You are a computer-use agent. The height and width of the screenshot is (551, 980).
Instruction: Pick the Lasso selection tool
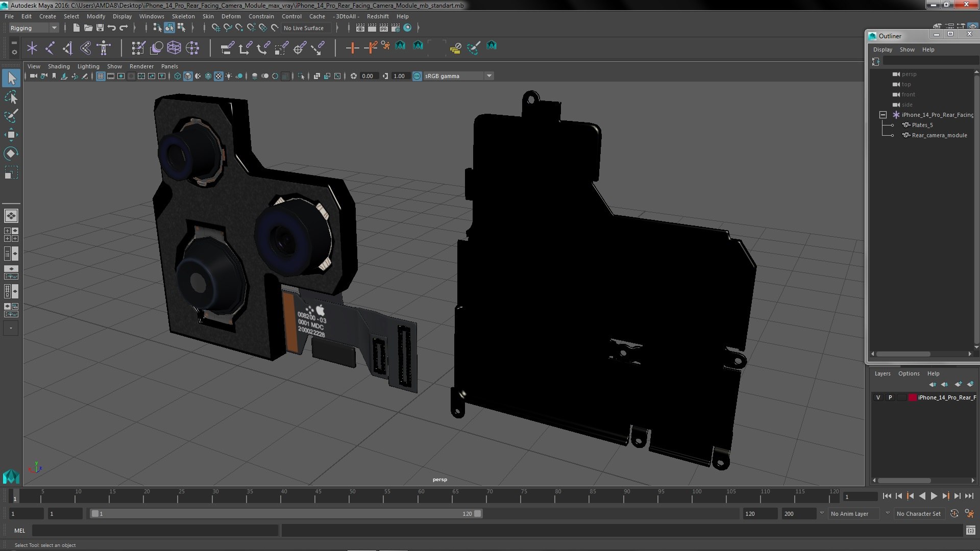pos(11,97)
